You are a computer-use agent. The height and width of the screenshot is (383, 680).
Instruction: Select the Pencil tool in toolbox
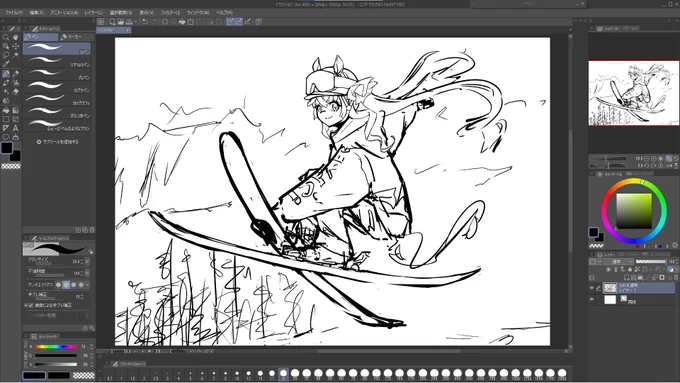(16, 74)
